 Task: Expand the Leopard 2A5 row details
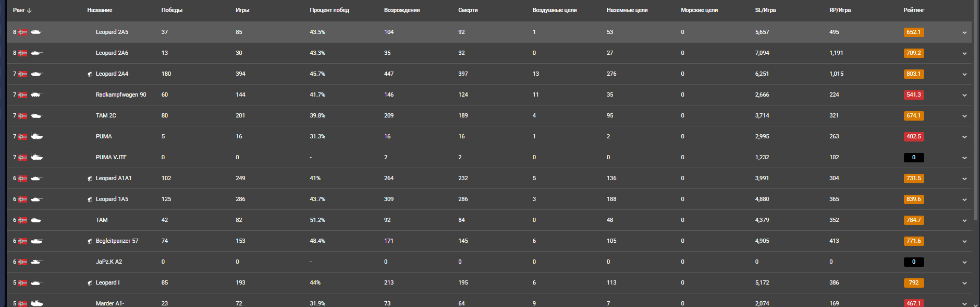[x=964, y=32]
